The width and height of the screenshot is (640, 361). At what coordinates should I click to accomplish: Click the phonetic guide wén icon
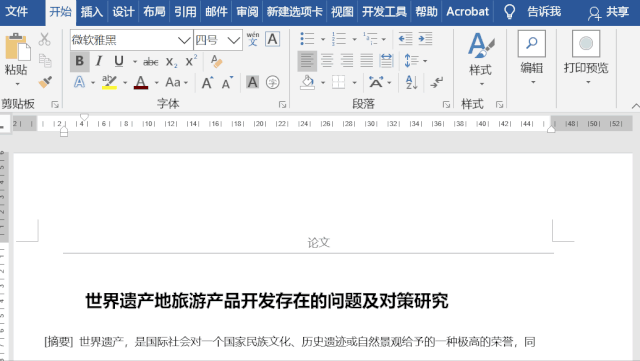click(253, 39)
